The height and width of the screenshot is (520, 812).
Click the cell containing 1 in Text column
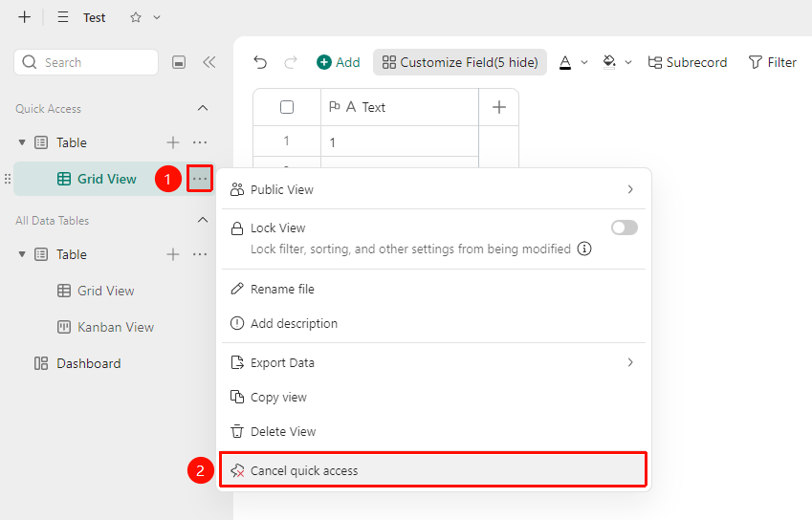click(400, 141)
